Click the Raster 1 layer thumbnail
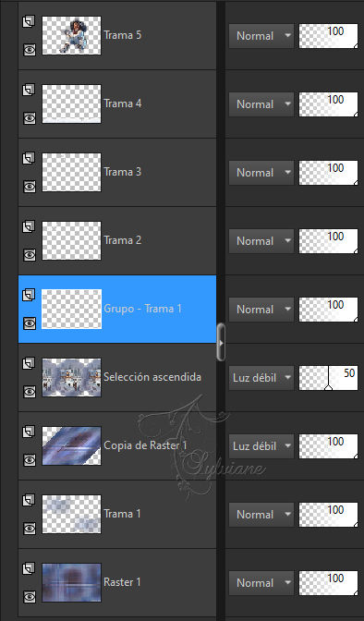This screenshot has height=621, width=364. click(x=72, y=582)
